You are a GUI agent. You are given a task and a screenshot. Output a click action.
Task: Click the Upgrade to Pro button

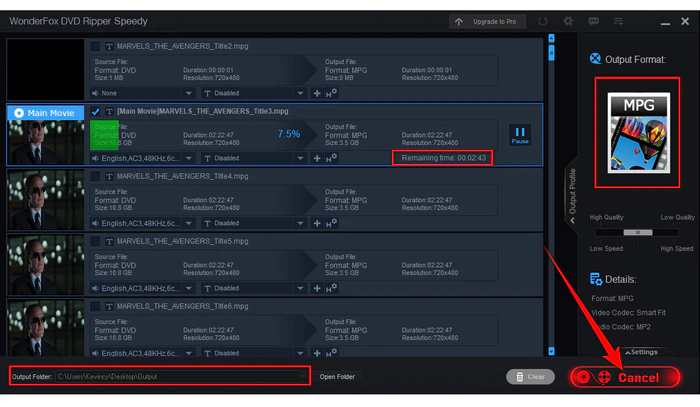pos(487,21)
